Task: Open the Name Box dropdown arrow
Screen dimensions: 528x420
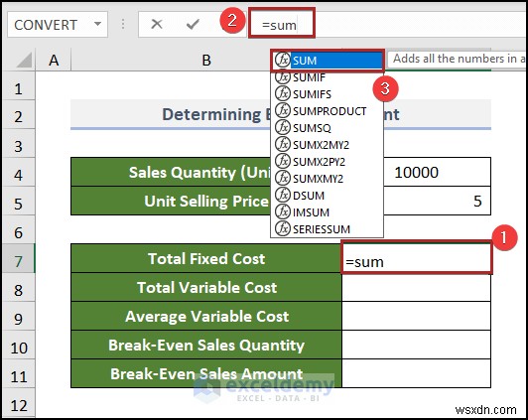Action: (x=97, y=24)
